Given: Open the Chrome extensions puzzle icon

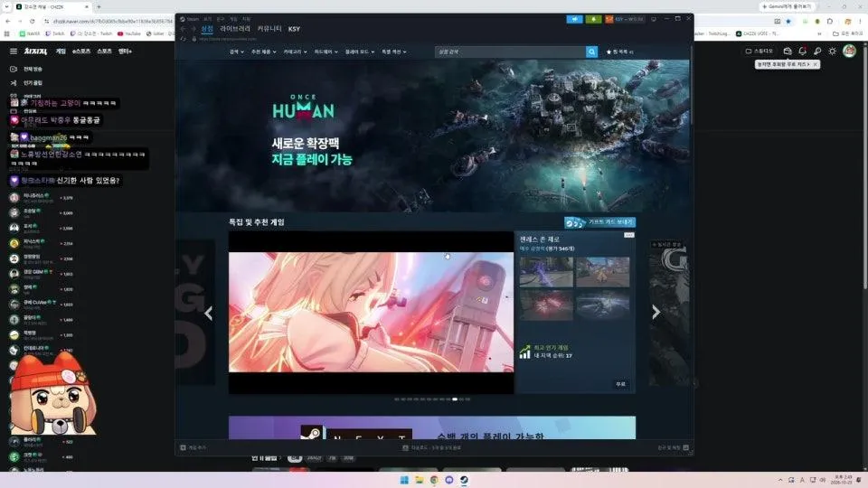Looking at the screenshot, I should [830, 21].
